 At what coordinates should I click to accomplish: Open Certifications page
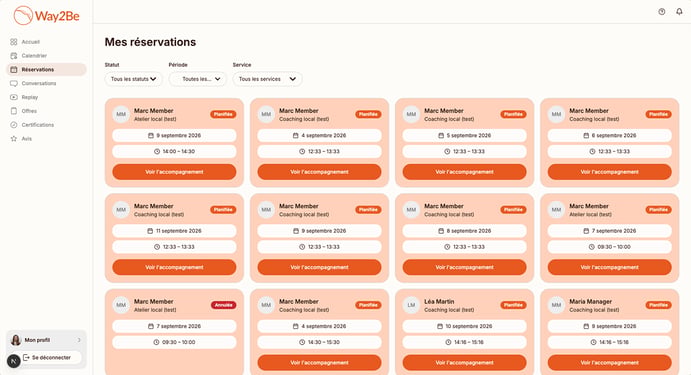[46, 125]
